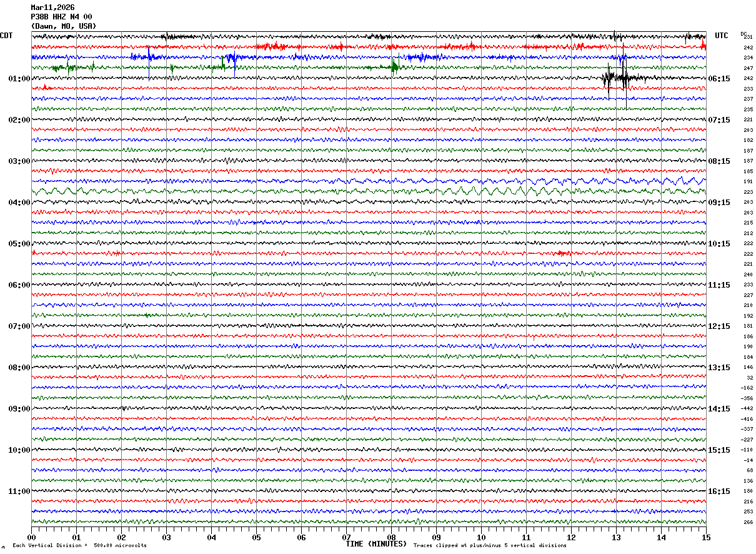
Task: Click the "10:15" UTC time label
Action: (x=719, y=244)
